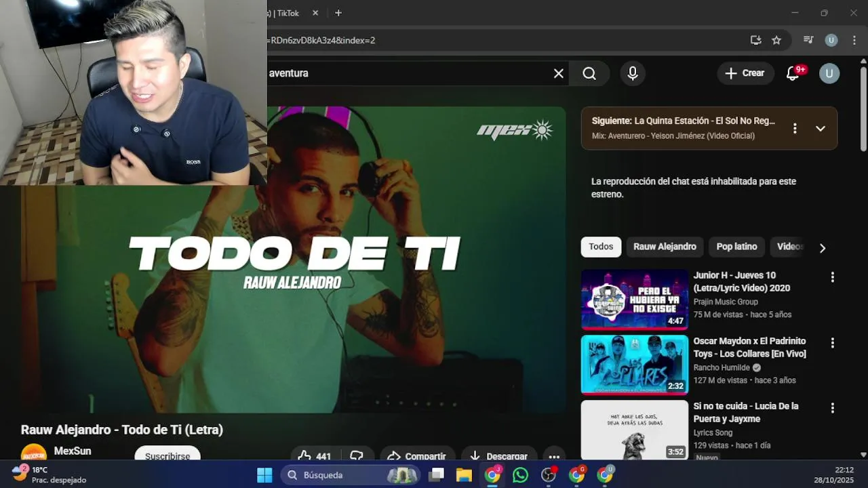Image resolution: width=868 pixels, height=488 pixels.
Task: Expand the Mix playlist panel chevron
Action: pos(820,128)
